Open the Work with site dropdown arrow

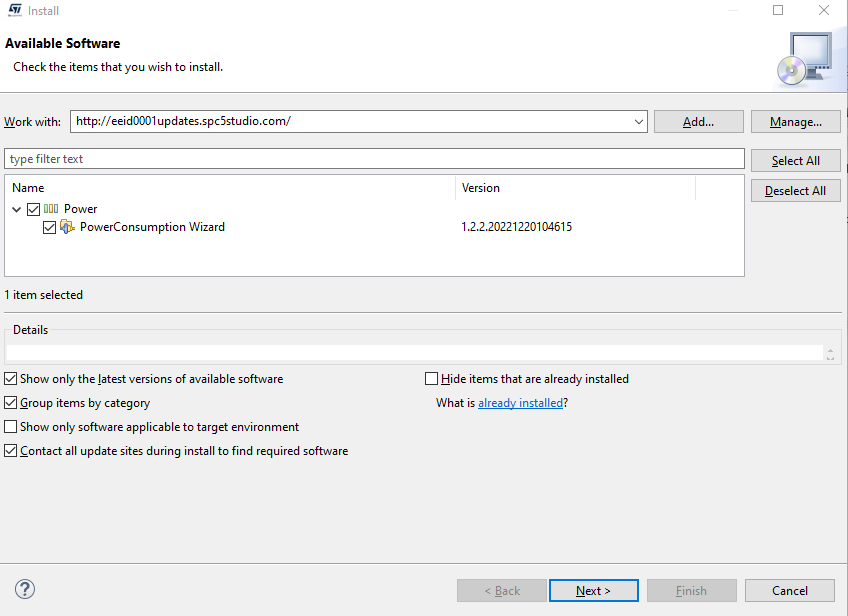click(x=639, y=122)
